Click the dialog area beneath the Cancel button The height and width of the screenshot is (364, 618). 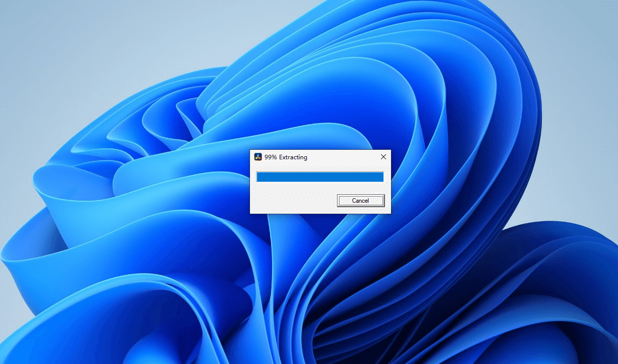tap(360, 210)
